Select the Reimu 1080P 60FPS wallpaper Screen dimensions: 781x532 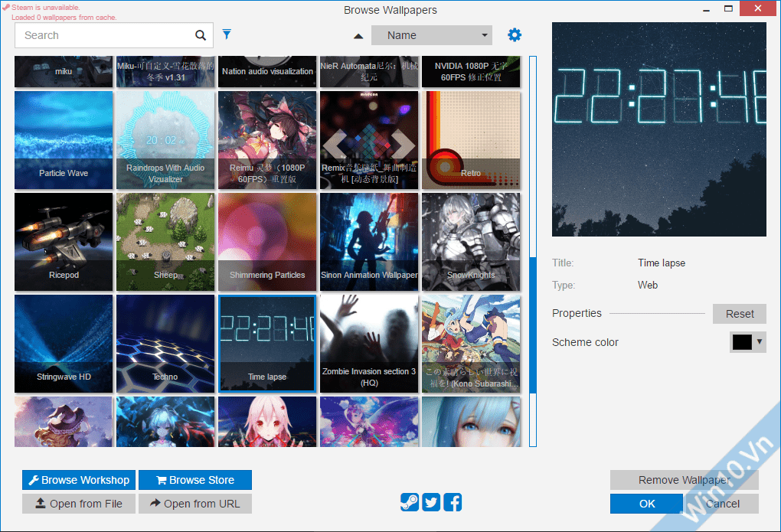point(267,140)
